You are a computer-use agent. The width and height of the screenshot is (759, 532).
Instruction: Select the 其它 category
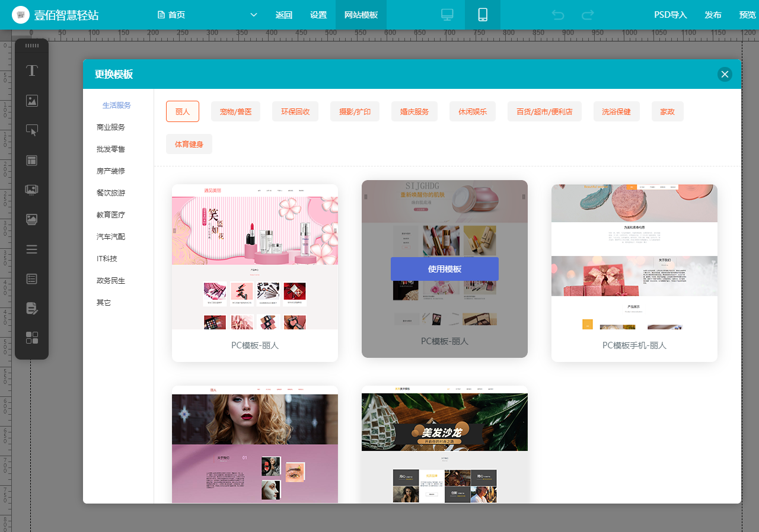tap(104, 303)
